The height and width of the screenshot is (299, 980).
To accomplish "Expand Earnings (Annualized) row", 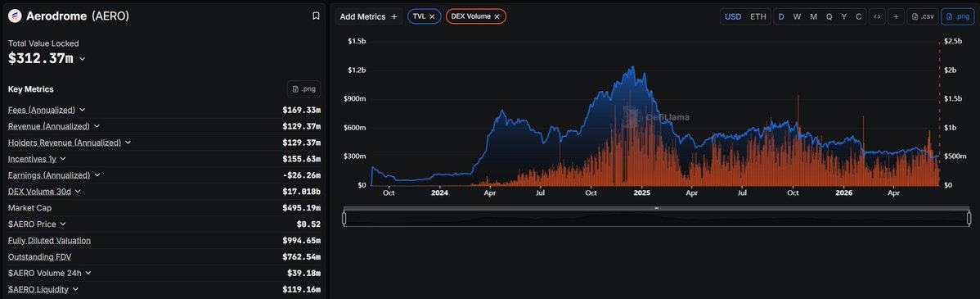I will tap(97, 175).
